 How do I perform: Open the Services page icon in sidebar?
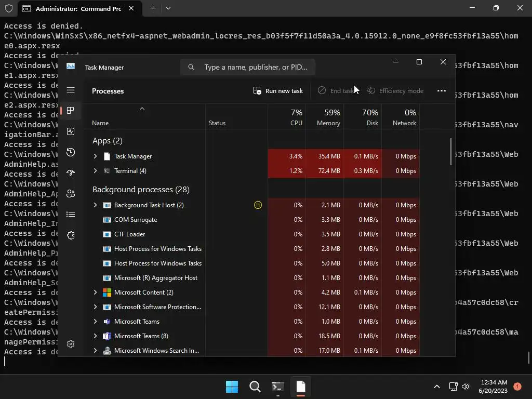[71, 235]
